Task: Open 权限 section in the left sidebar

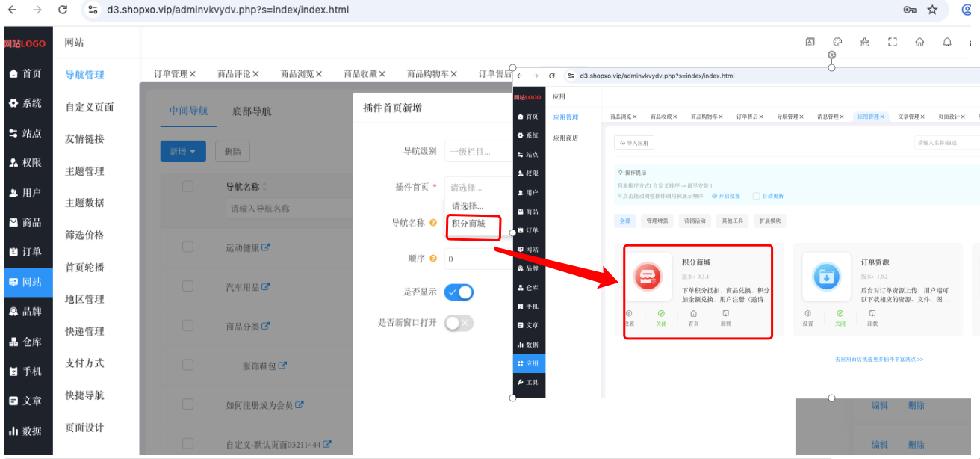Action: (26, 163)
